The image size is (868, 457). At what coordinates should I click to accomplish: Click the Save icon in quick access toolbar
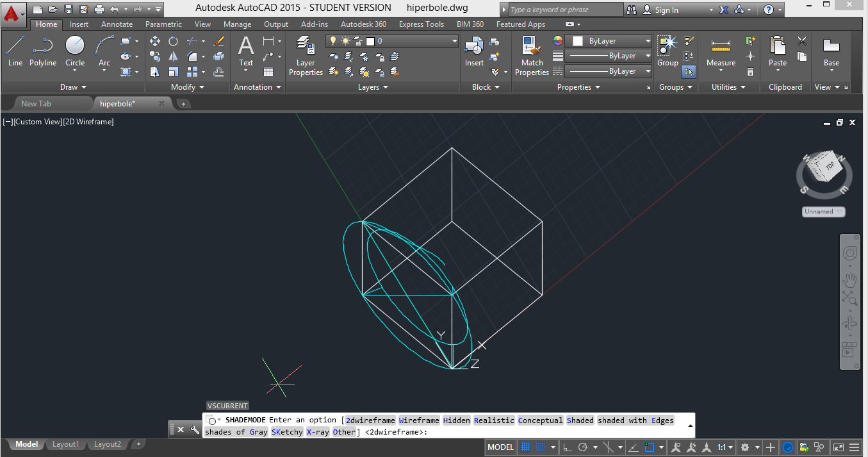[69, 10]
